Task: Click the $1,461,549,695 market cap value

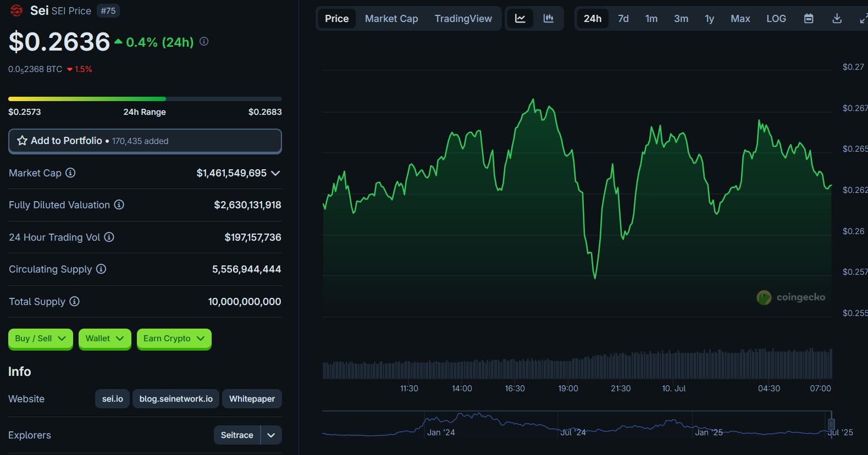Action: point(231,173)
